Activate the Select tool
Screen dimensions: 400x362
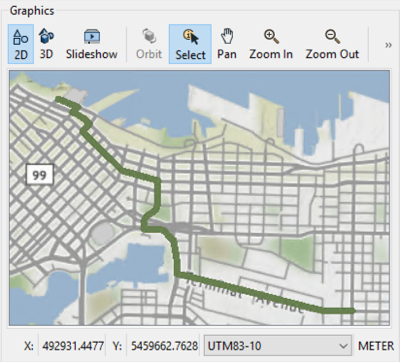190,44
